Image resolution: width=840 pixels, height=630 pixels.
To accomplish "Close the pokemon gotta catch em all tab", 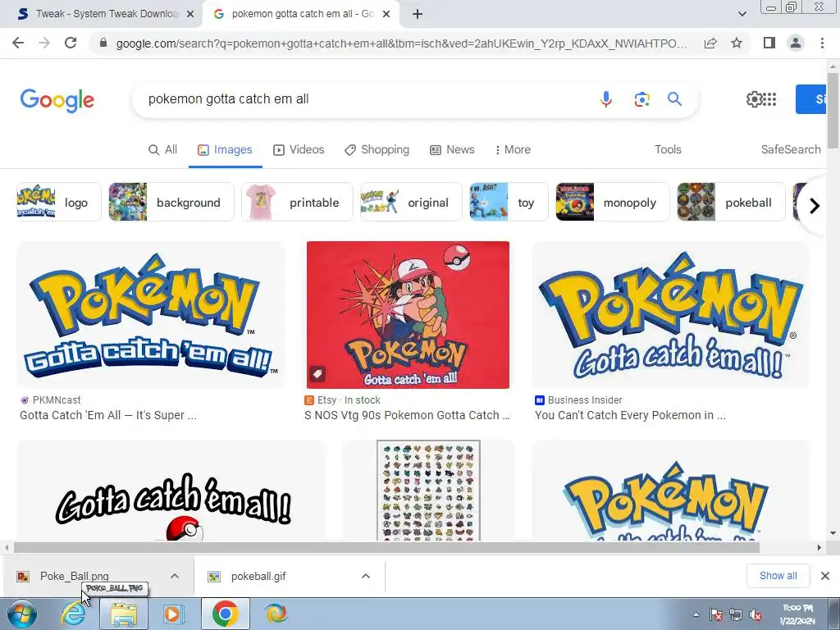I will 386,14.
